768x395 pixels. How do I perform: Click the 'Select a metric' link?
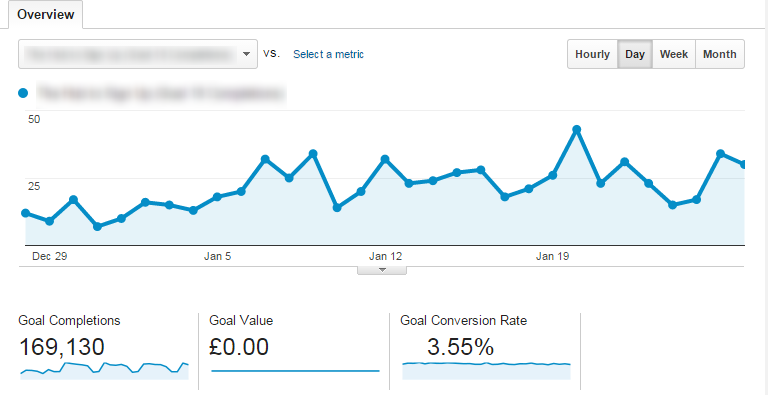click(328, 54)
